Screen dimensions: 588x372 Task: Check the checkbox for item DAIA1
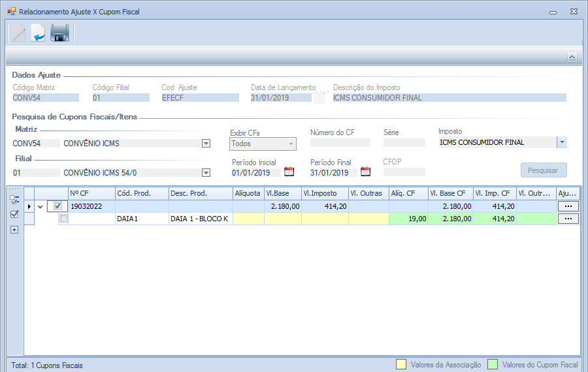point(63,219)
